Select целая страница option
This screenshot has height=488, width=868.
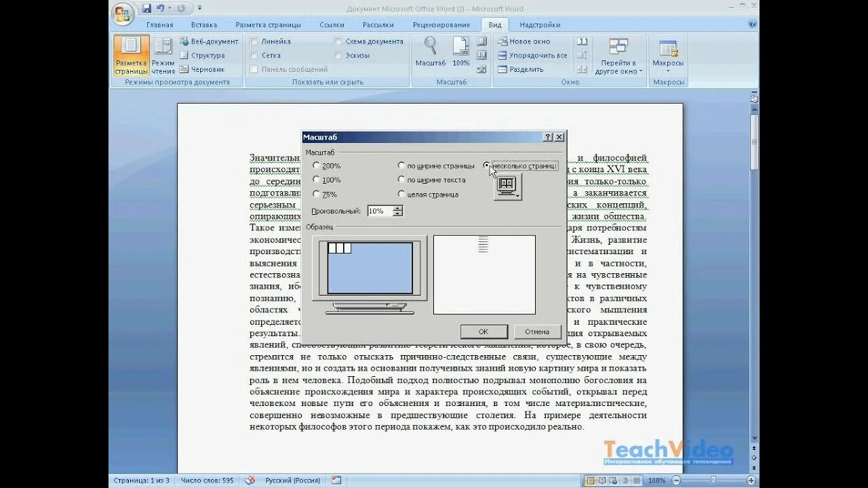[x=429, y=194]
